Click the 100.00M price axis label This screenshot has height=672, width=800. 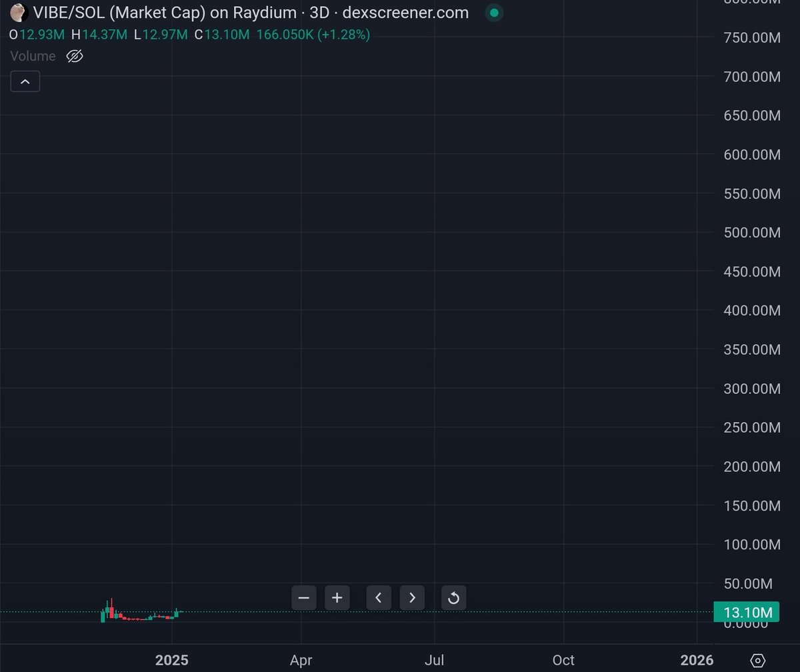pyautogui.click(x=752, y=545)
